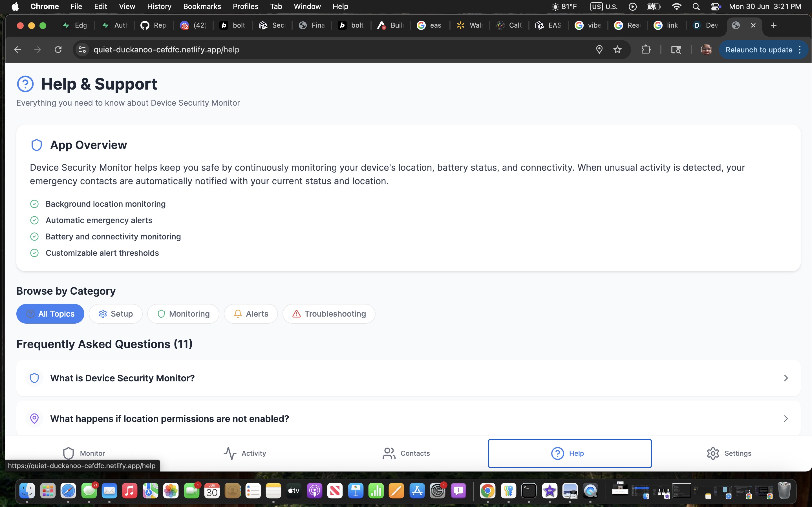Screen dimensions: 812x507
Task: Open the Bookmarks menu in menu bar
Action: coord(202,6)
